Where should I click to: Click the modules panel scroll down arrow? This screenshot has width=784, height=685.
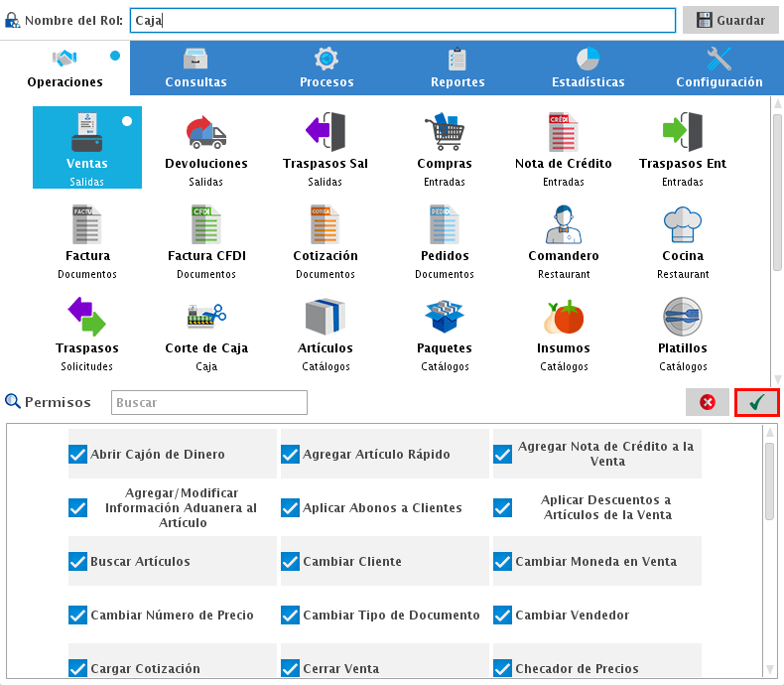click(x=777, y=379)
